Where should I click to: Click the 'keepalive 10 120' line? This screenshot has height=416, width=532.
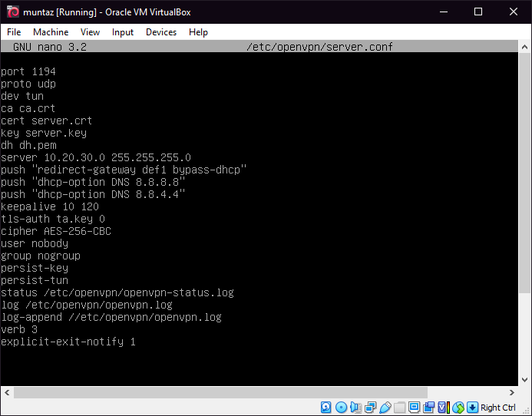pos(50,206)
